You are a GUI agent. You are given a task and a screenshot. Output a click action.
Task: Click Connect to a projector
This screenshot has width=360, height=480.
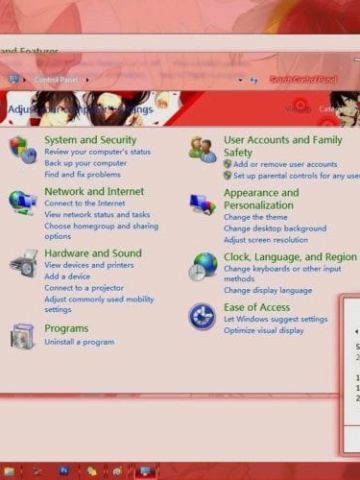pyautogui.click(x=84, y=288)
